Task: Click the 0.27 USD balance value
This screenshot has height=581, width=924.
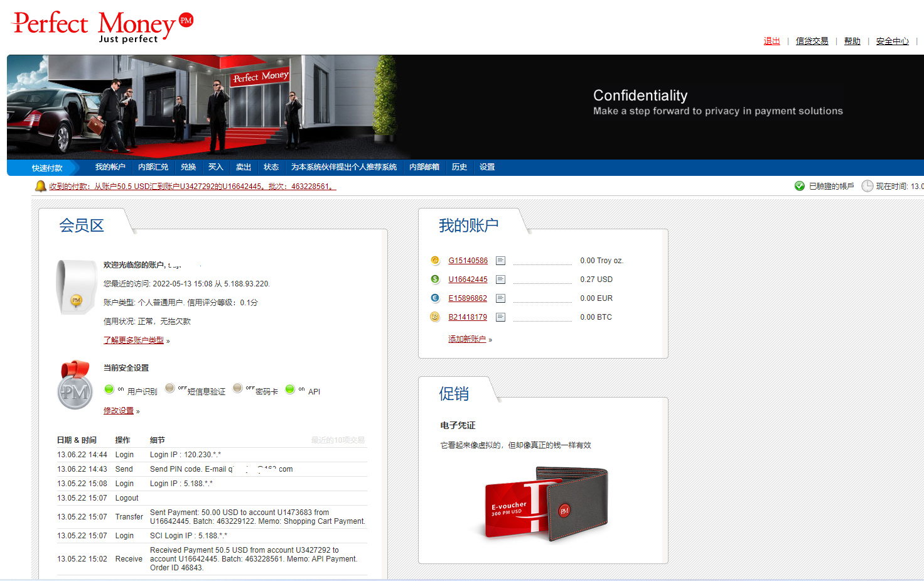Action: click(596, 280)
